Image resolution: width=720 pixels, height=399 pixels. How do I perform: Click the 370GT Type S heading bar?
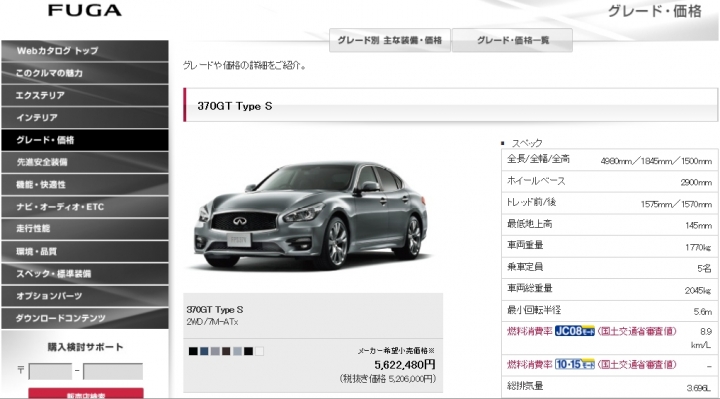click(x=450, y=105)
